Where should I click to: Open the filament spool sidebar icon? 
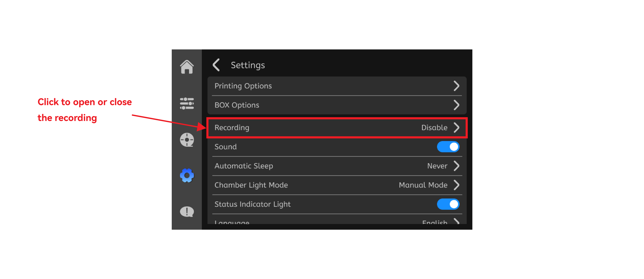click(x=187, y=140)
